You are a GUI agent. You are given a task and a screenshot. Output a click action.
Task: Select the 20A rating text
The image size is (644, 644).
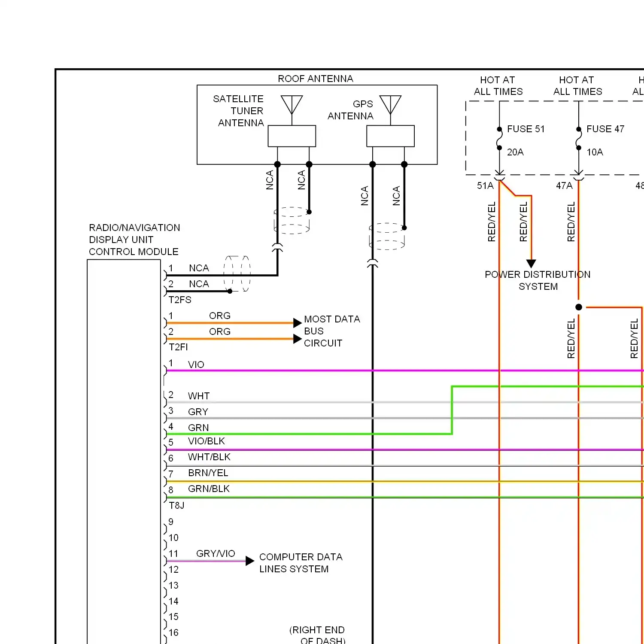point(515,152)
